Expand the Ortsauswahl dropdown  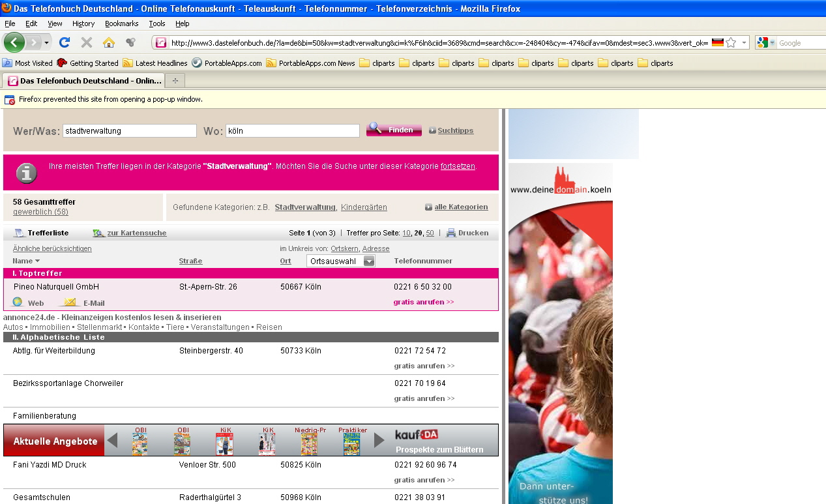[x=369, y=261]
